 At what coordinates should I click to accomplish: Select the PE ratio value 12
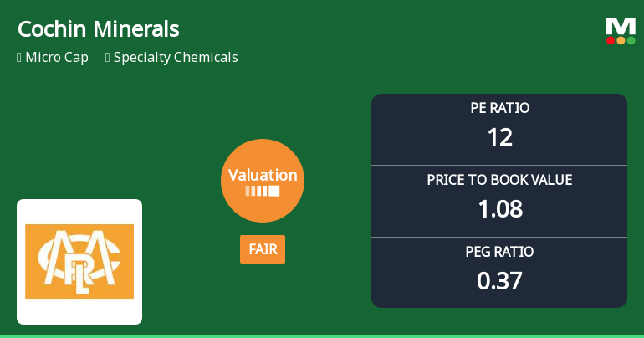(499, 136)
